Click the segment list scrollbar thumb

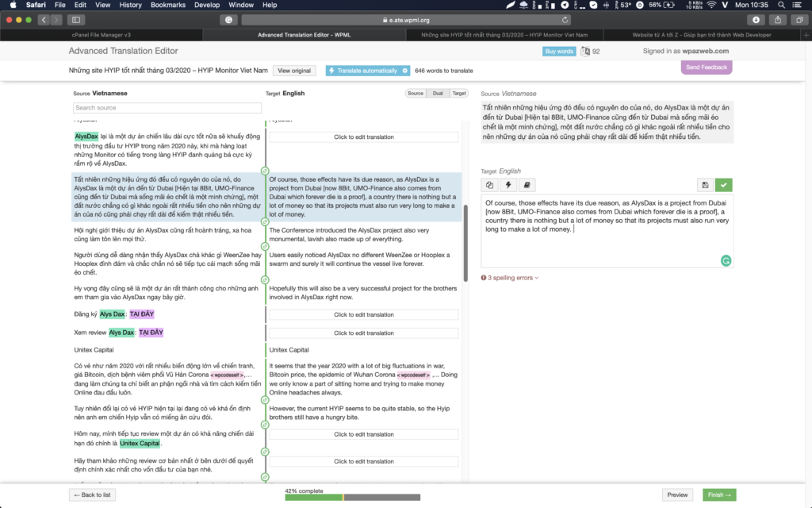465,243
